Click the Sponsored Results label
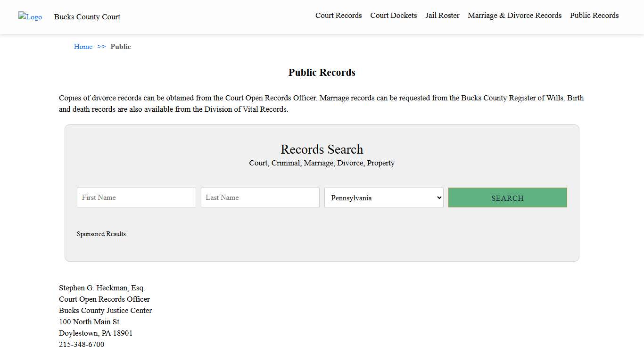The height and width of the screenshot is (362, 644). [x=101, y=234]
